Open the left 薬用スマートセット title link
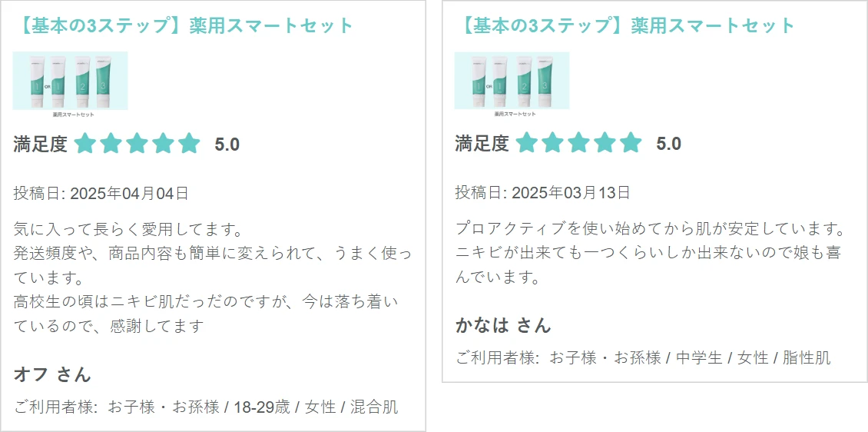This screenshot has width=868, height=432. 184,25
